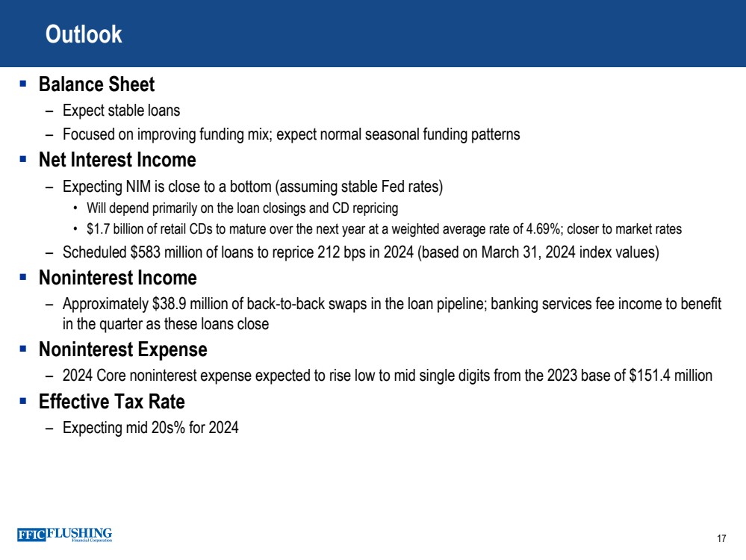Click the "Focused on improving funding mix" line
Viewport: 746px width, 560px height.
coord(291,135)
